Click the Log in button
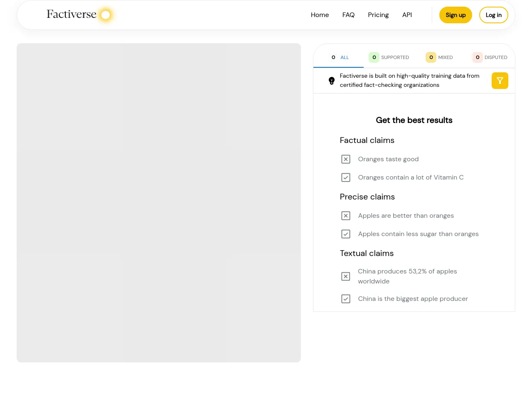The height and width of the screenshot is (399, 532). tap(493, 15)
